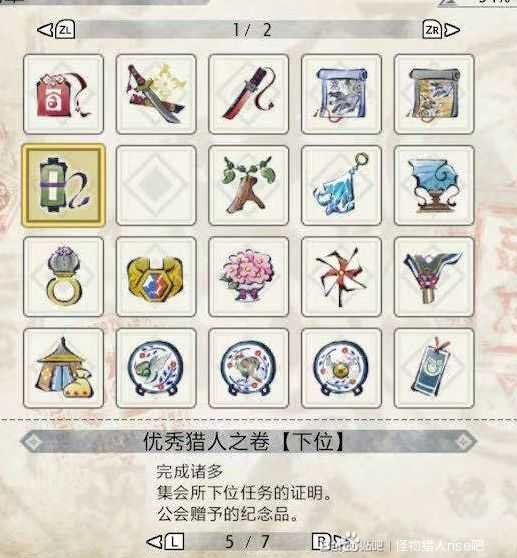Click the blue hanging tag award

point(434,368)
